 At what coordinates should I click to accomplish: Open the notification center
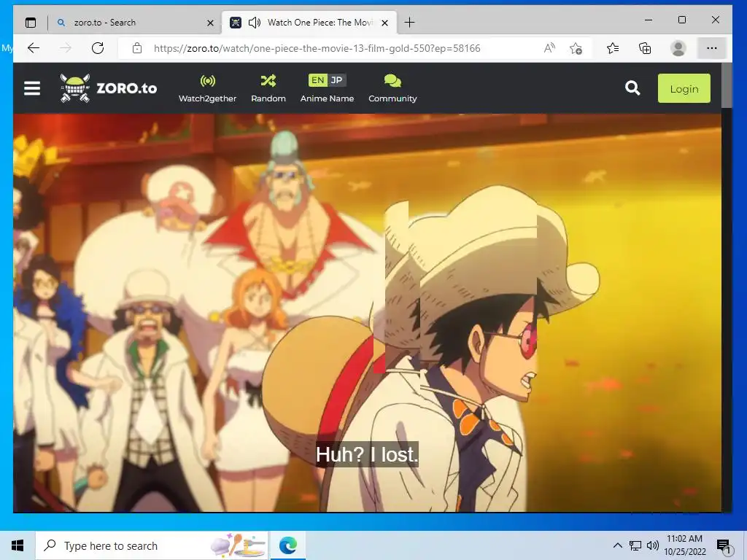(x=723, y=545)
